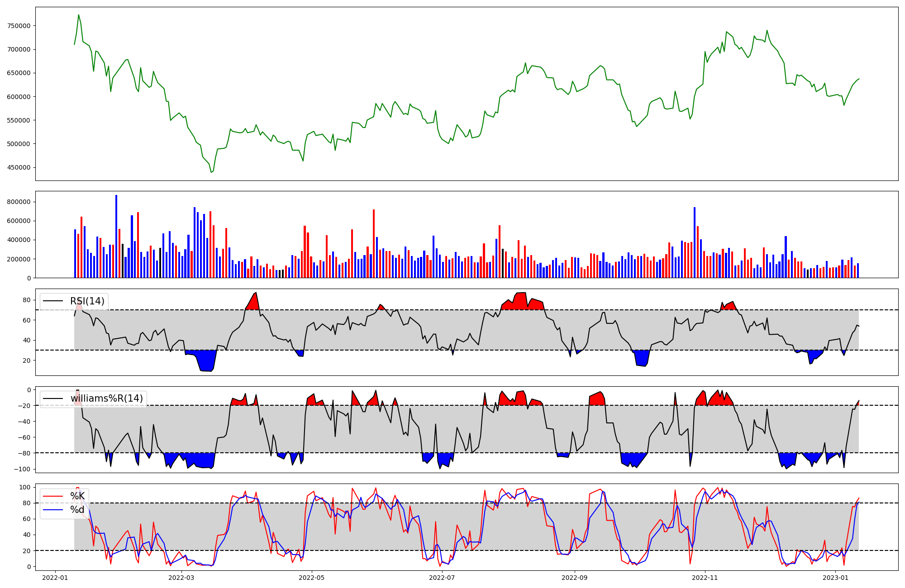Click the blue line swatch beside %d
Viewport: 905px width, 588px height.
[x=53, y=510]
